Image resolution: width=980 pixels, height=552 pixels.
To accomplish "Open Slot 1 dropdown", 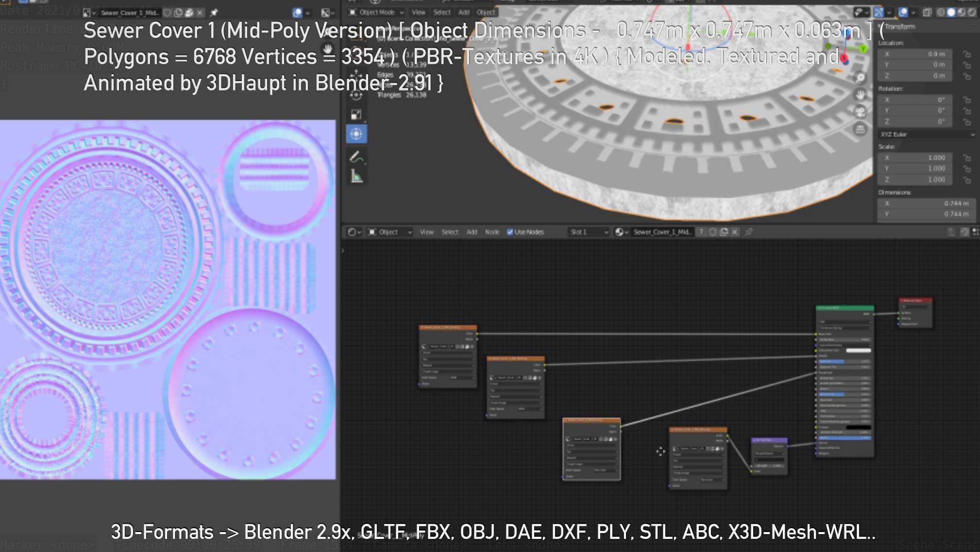I will [589, 232].
